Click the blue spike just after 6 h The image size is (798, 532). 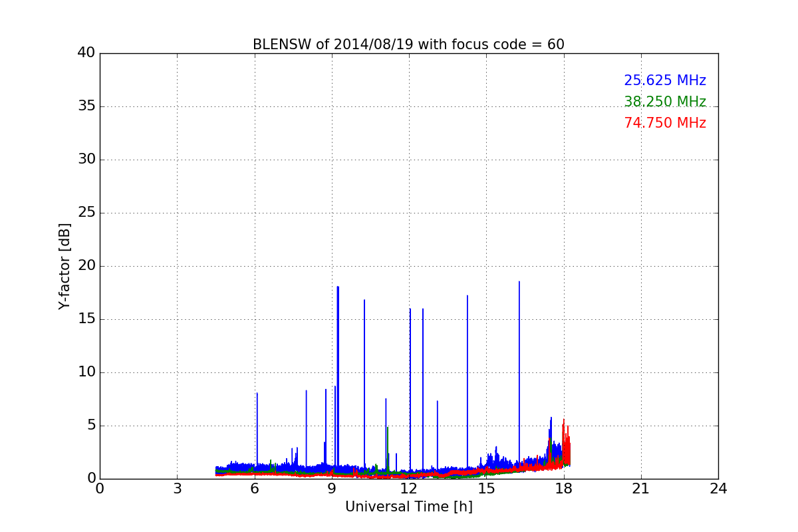[257, 429]
